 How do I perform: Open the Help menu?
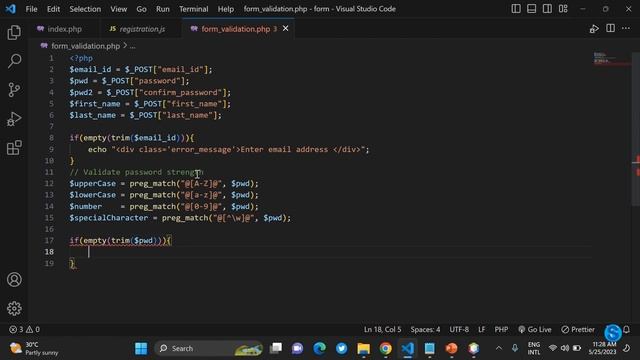tap(225, 9)
